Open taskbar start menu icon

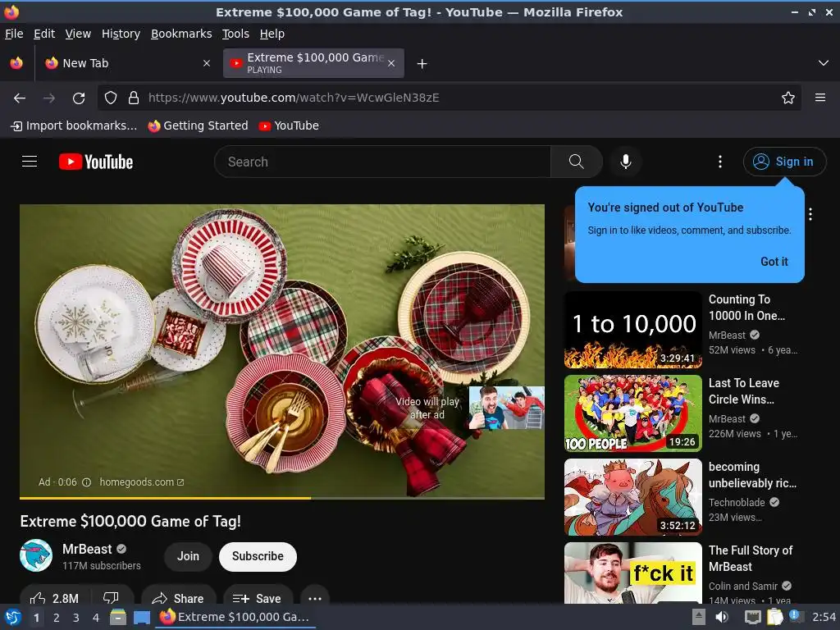click(12, 617)
